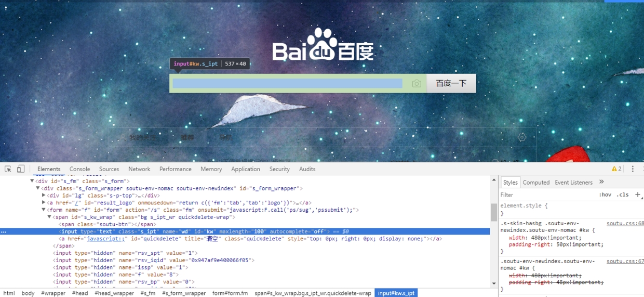
Task: Collapse the div#s_form_wrapper node
Action: tap(38, 188)
